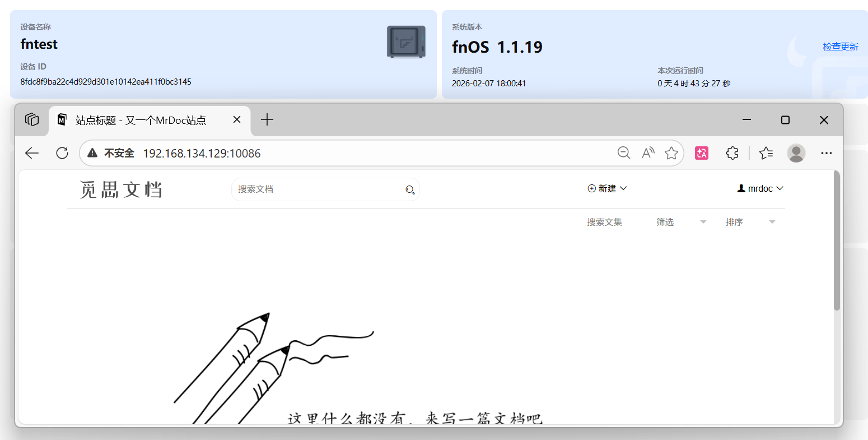Open the Favorites list icon
Image resolution: width=868 pixels, height=440 pixels.
pos(766,153)
